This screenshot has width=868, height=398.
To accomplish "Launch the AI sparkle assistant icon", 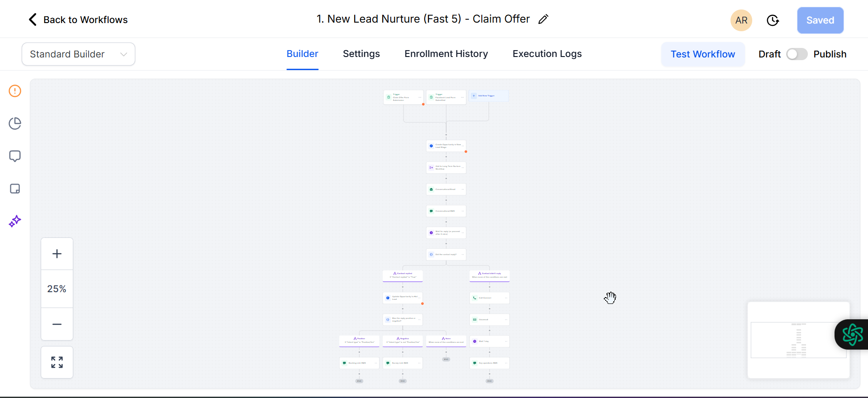I will tap(15, 221).
